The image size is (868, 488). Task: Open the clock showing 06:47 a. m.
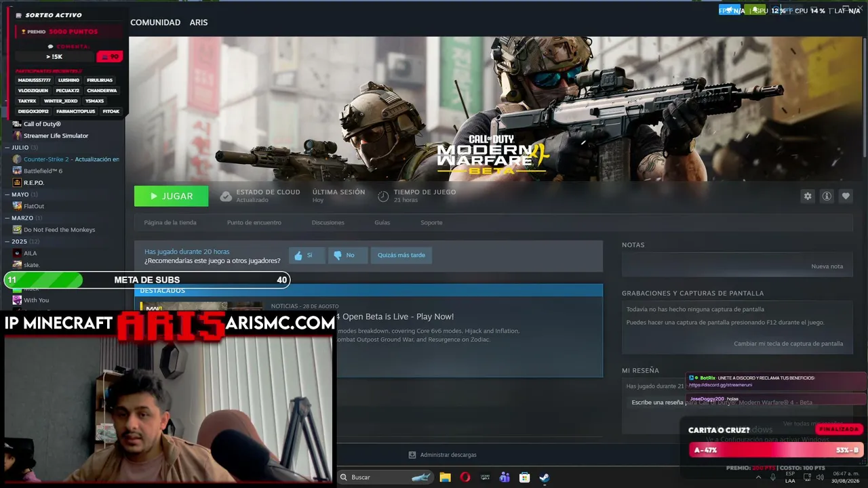[846, 477]
